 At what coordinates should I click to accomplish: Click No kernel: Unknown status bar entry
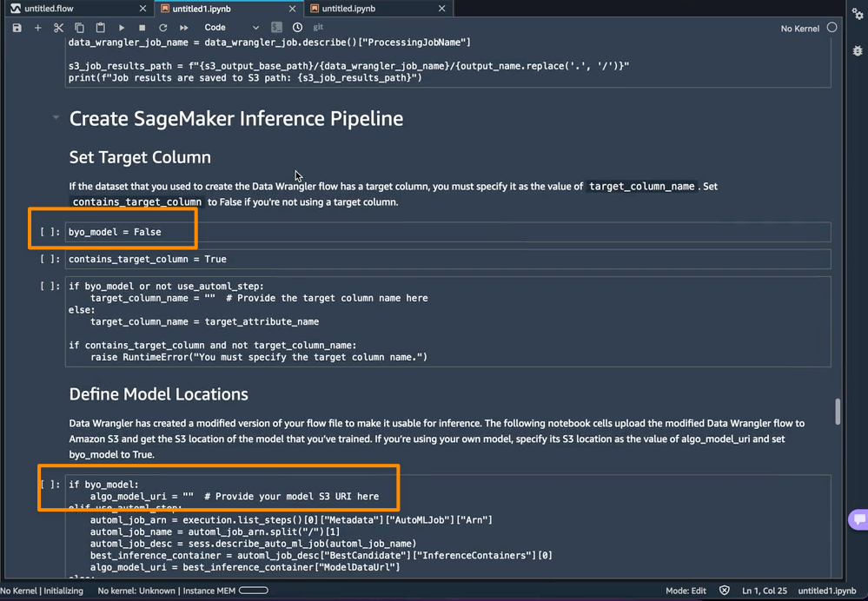click(x=136, y=591)
